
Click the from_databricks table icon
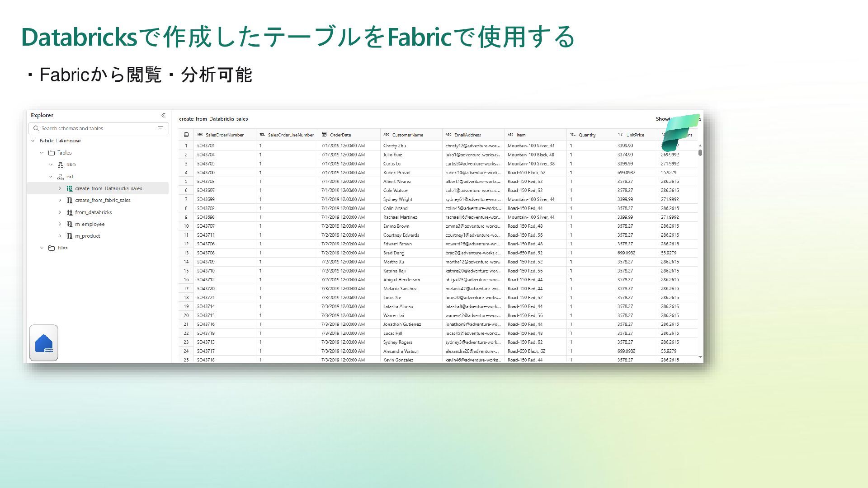click(70, 212)
